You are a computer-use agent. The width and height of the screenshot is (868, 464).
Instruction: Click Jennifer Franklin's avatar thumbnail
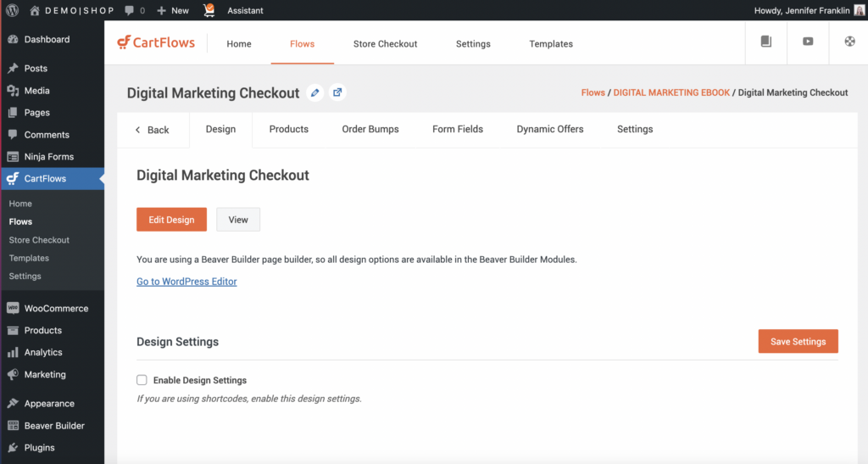859,10
